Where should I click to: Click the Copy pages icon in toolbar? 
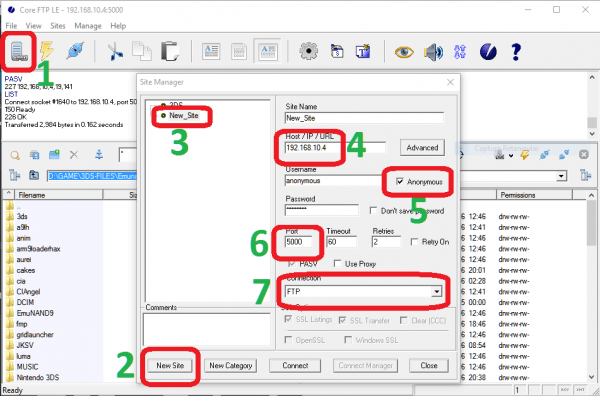pos(142,51)
